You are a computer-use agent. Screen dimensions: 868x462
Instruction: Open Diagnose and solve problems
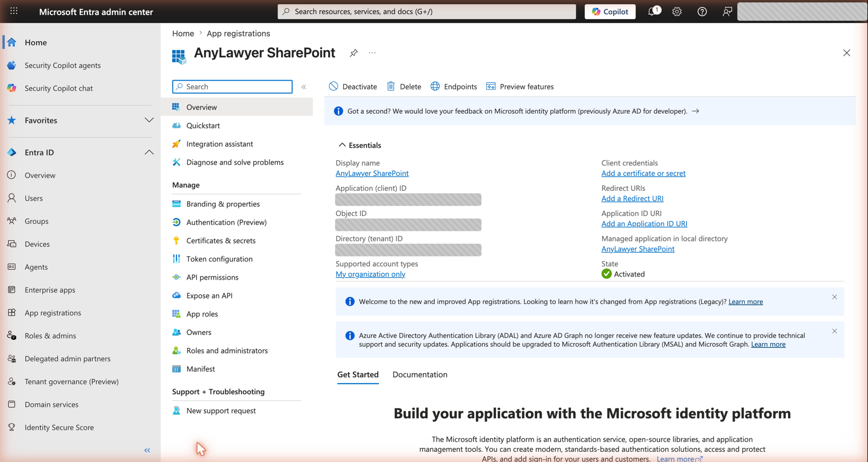(235, 162)
